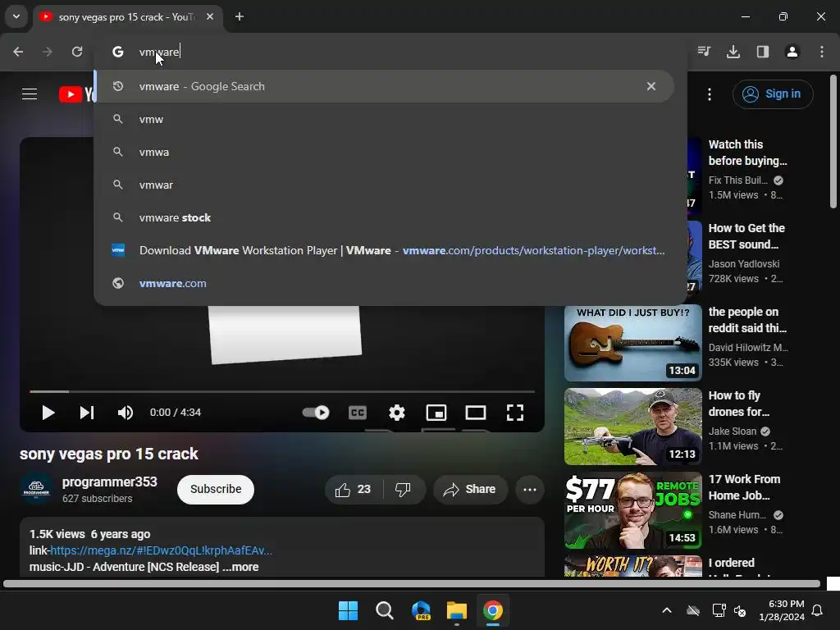Open Chrome downloads icon
This screenshot has width=840, height=630.
[x=733, y=52]
